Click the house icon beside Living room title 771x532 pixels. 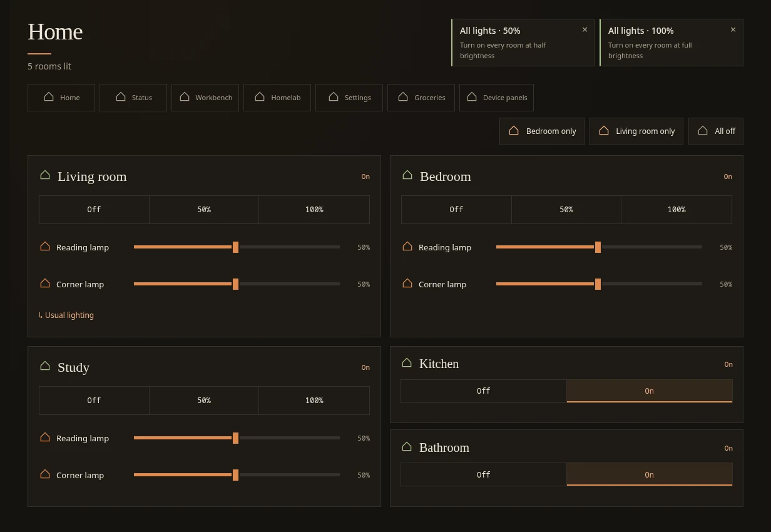(x=45, y=175)
